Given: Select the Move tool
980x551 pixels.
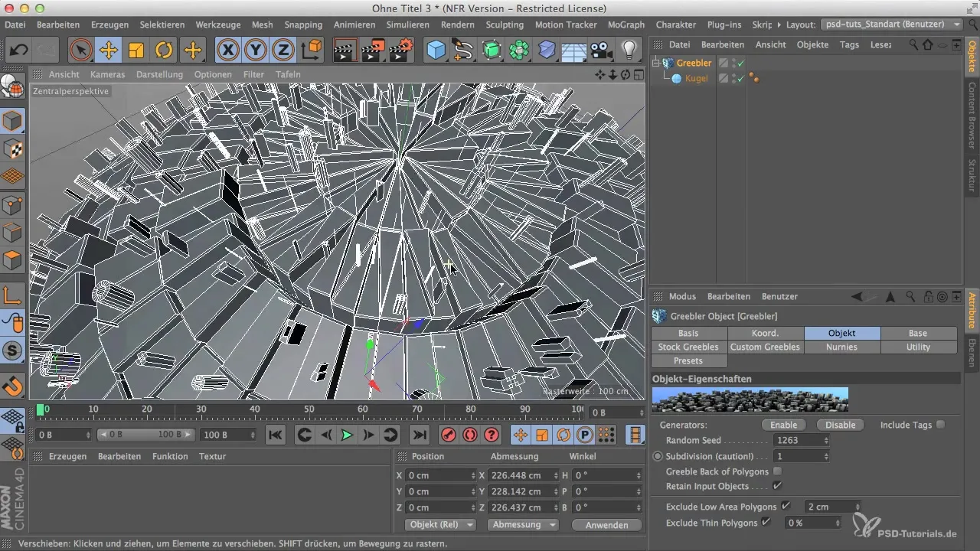Looking at the screenshot, I should pos(108,51).
